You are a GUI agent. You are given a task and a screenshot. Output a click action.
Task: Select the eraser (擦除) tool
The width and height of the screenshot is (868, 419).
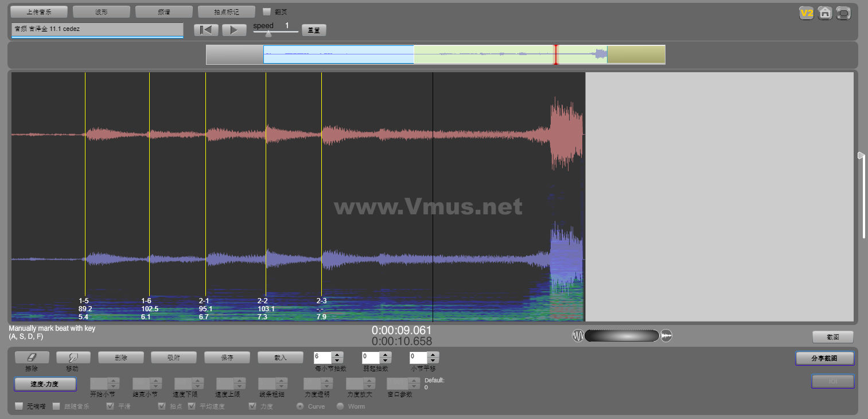pyautogui.click(x=32, y=357)
